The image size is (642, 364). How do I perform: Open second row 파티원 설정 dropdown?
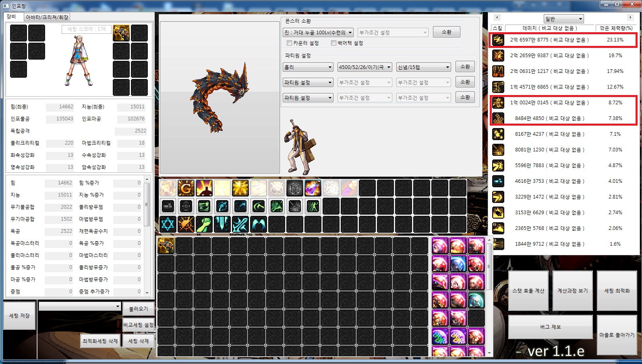tap(308, 83)
